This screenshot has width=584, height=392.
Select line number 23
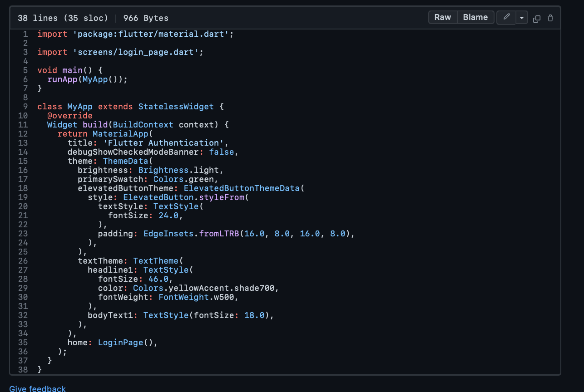[x=23, y=234]
